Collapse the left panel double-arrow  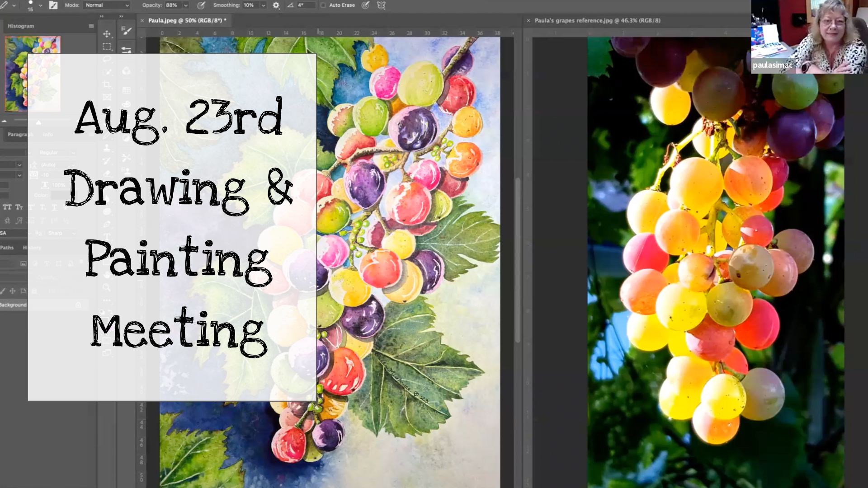click(x=102, y=16)
